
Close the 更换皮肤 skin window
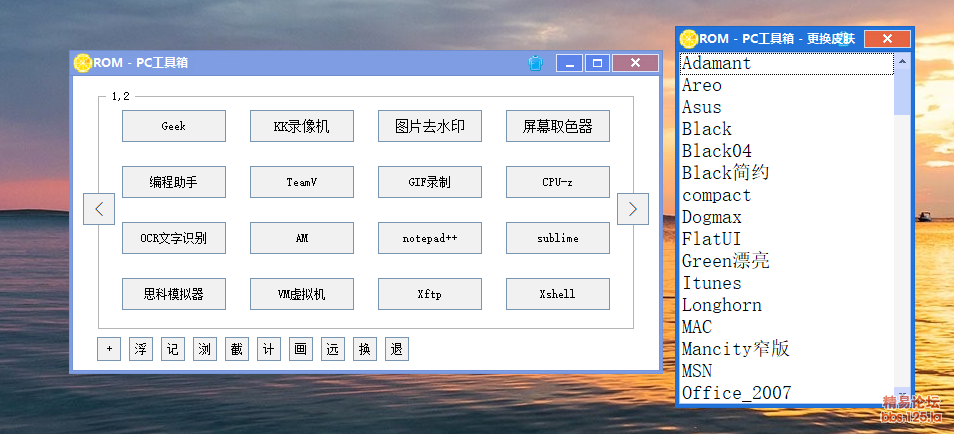pos(887,39)
